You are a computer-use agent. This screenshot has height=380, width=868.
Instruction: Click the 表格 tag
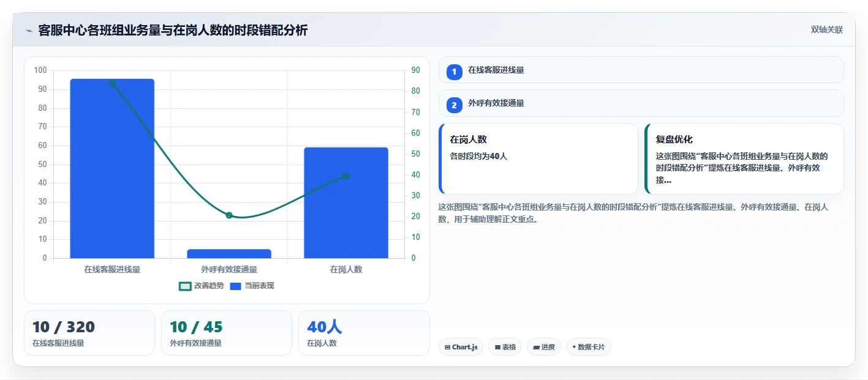tap(505, 347)
